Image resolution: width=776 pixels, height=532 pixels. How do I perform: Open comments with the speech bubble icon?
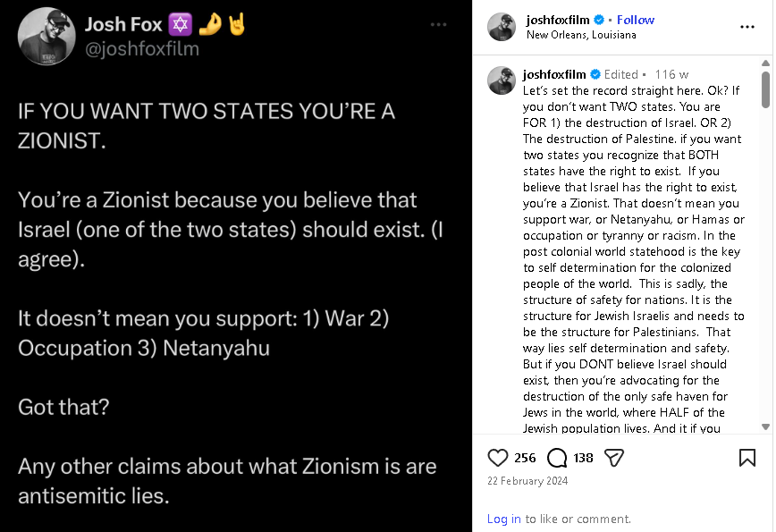557,458
